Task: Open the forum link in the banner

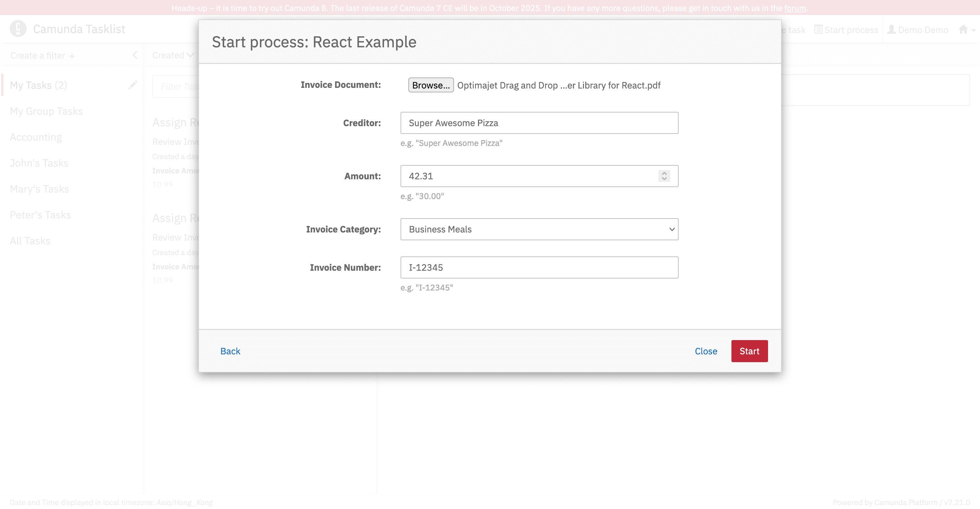Action: pos(795,7)
